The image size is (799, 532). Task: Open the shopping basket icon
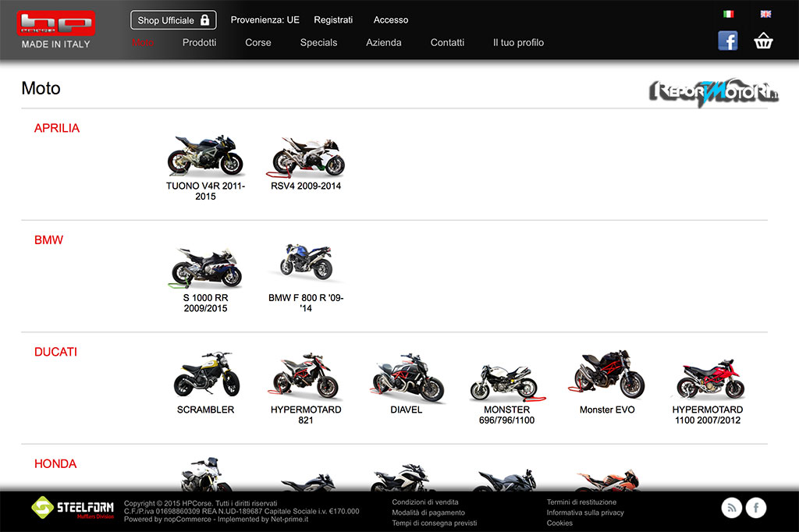[x=763, y=41]
